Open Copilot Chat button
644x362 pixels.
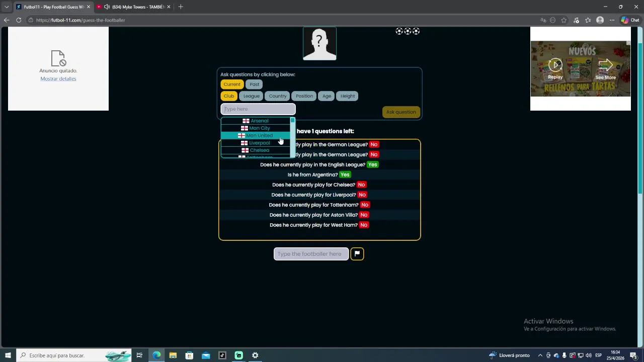[630, 20]
